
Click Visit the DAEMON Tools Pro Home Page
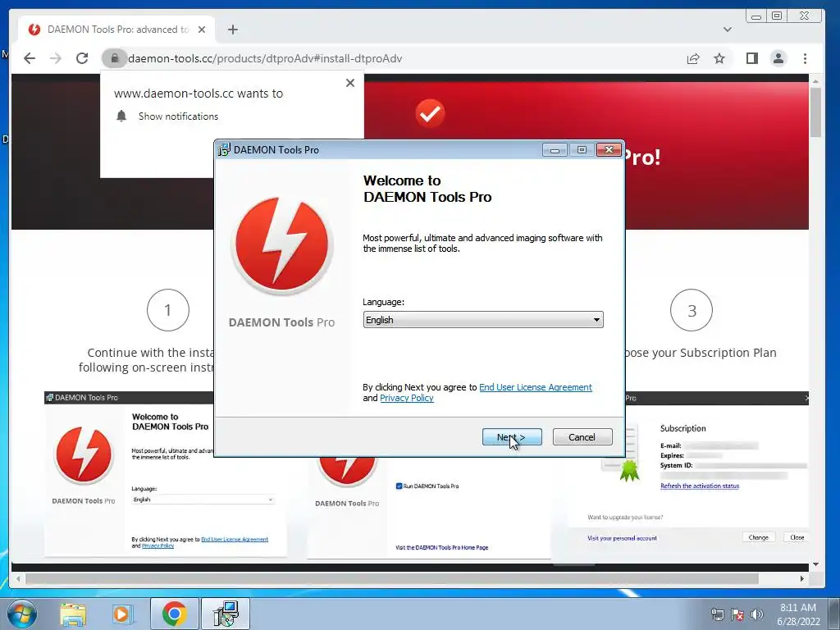click(x=442, y=547)
